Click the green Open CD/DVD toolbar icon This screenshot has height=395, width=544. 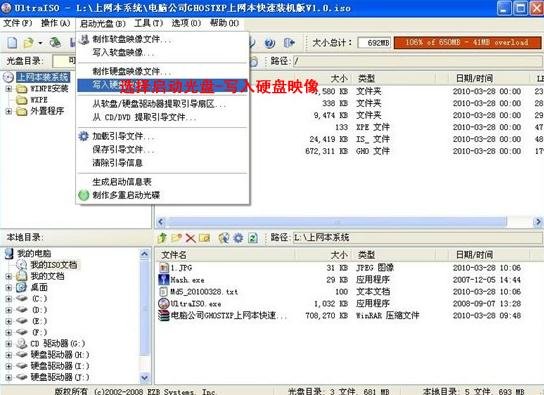tap(55, 43)
